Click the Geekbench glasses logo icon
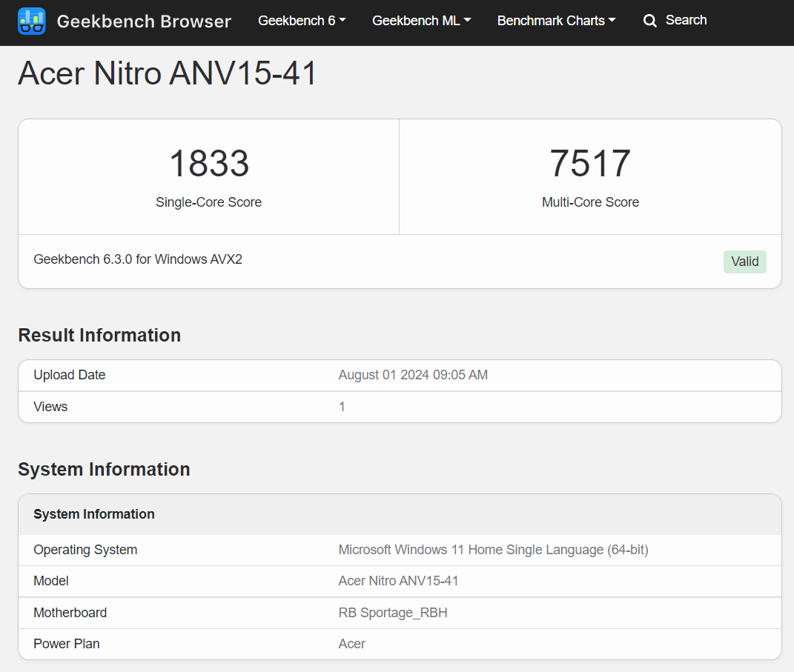 click(x=31, y=21)
